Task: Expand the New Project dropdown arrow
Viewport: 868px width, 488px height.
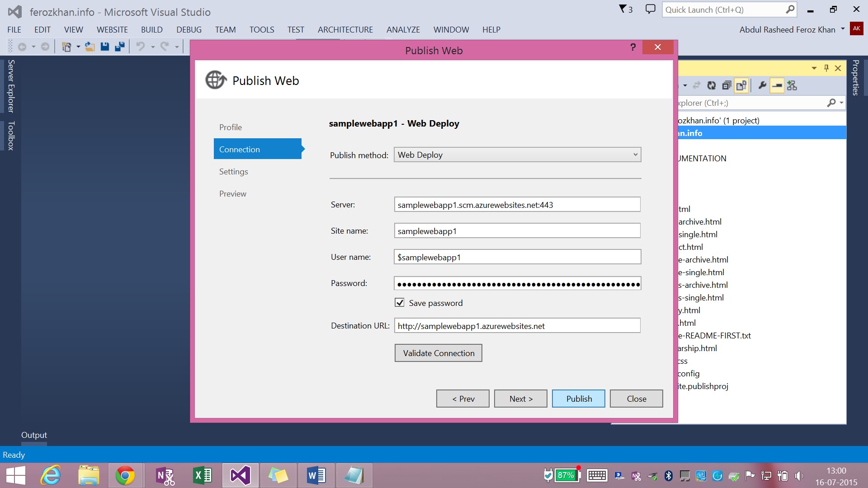Action: [78, 47]
